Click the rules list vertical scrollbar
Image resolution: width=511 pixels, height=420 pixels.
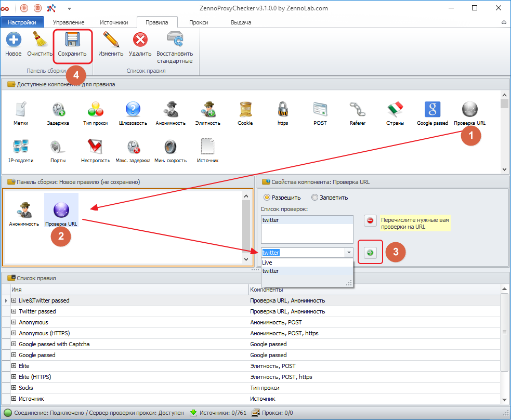[504, 333]
